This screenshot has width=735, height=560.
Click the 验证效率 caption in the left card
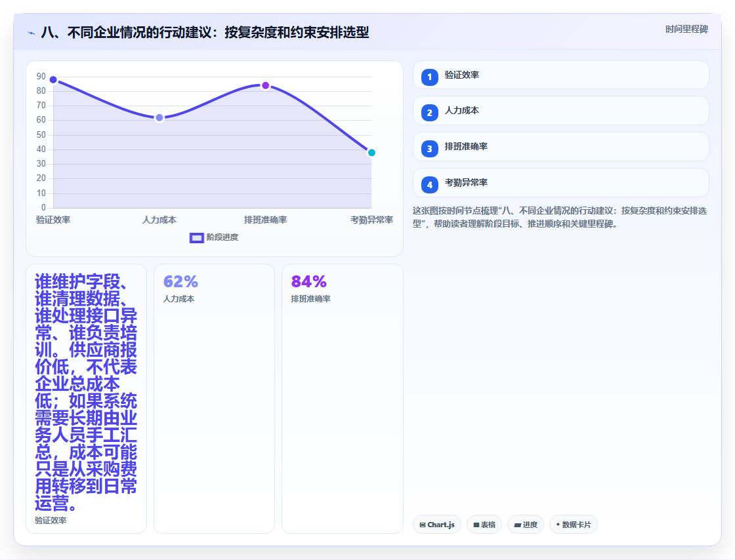coord(51,520)
